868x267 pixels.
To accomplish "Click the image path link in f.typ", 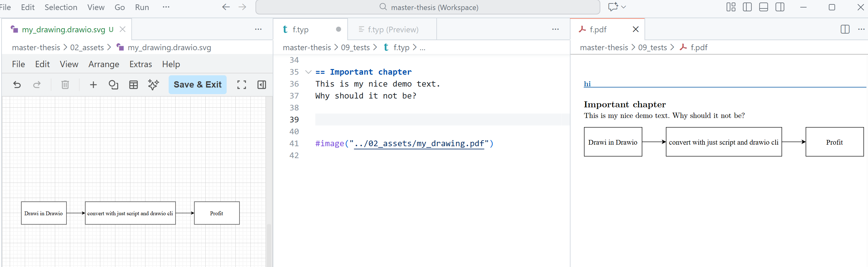I will pos(418,144).
